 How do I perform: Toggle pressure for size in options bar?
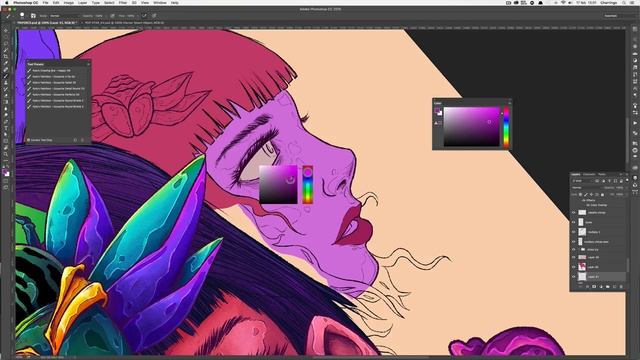click(154, 16)
